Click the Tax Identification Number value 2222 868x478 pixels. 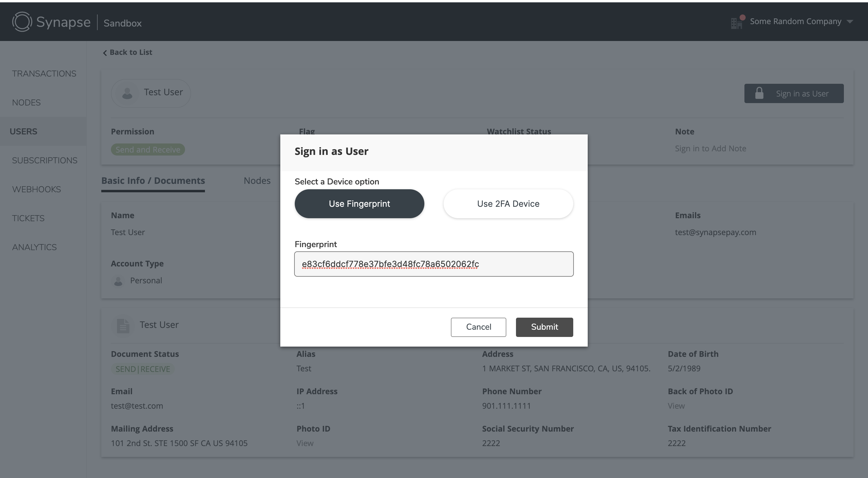coord(677,443)
